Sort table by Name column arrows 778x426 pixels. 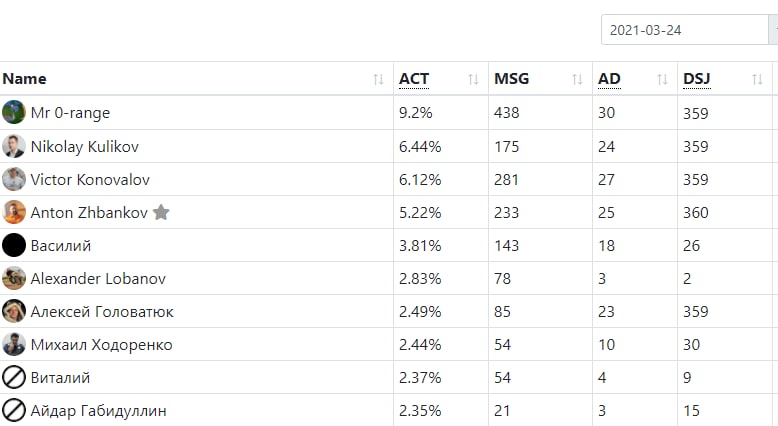[x=378, y=79]
